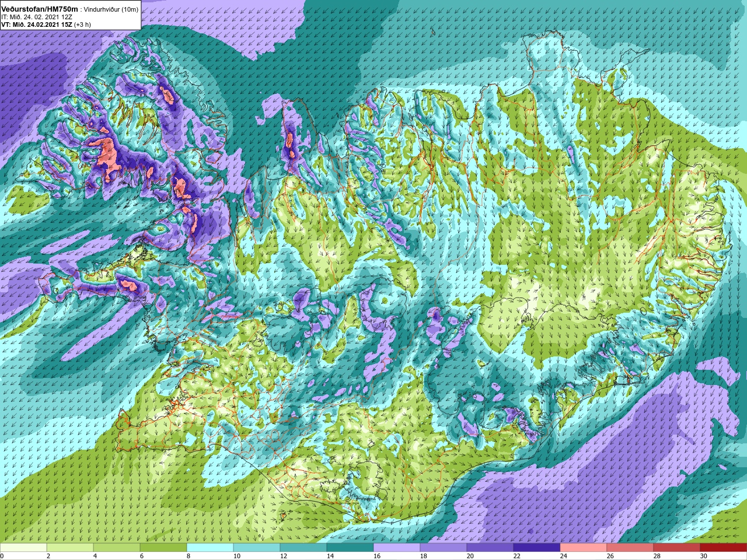This screenshot has height=560, width=747.
Task: Select the dark teal 14–16 legend swatch
Action: [350, 548]
